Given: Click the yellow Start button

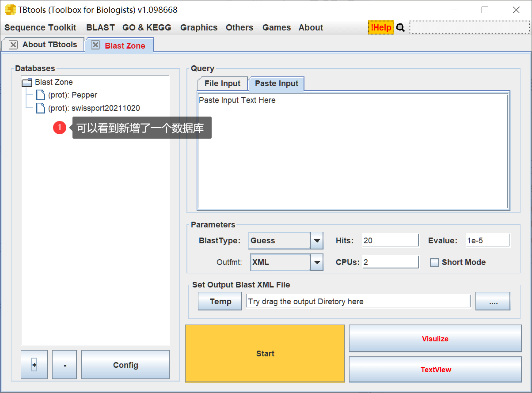Looking at the screenshot, I should (265, 354).
